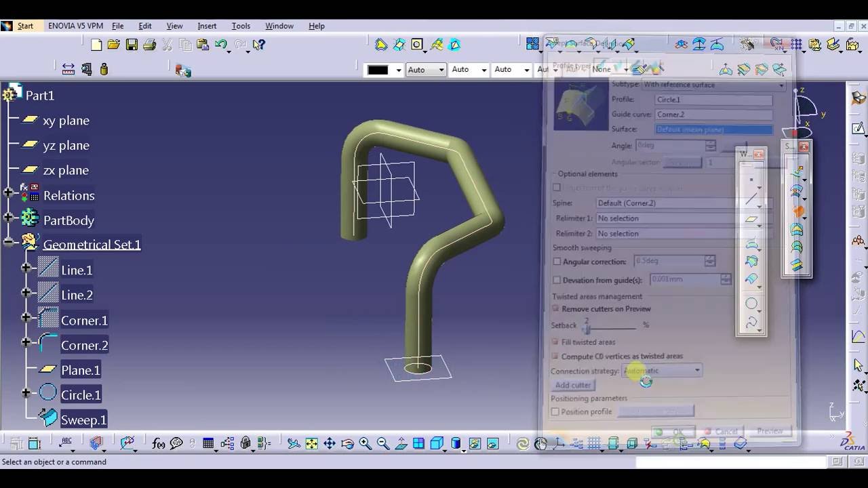Open the Insert menu
Screen dimensions: 868x488
[x=207, y=26]
